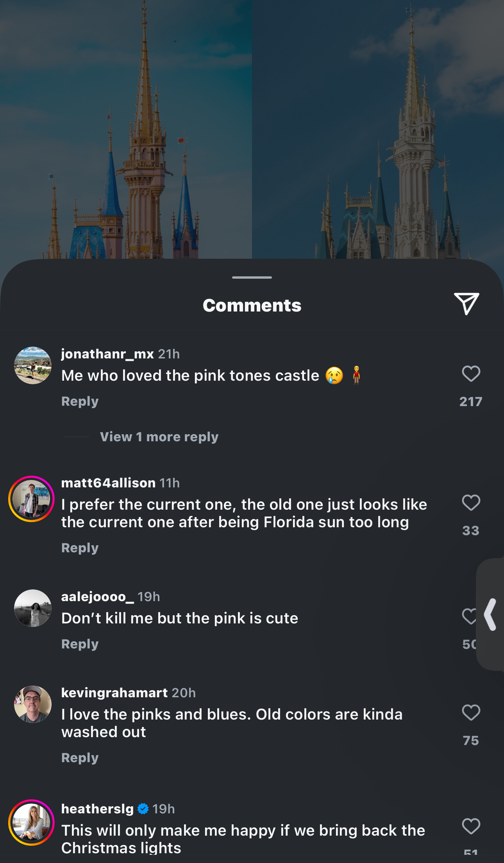The image size is (504, 863).
Task: Open matt64allison username link
Action: 109,483
